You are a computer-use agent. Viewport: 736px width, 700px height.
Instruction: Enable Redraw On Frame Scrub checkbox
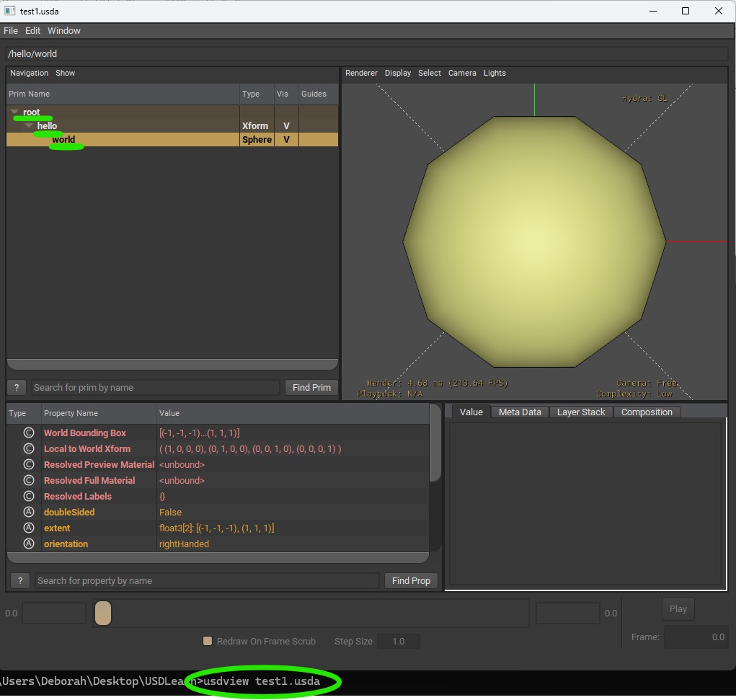click(x=208, y=641)
